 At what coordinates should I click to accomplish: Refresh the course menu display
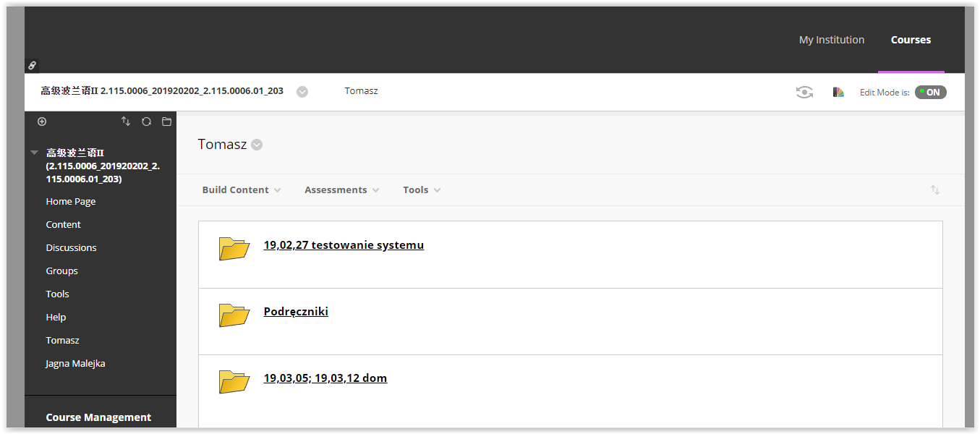click(146, 122)
